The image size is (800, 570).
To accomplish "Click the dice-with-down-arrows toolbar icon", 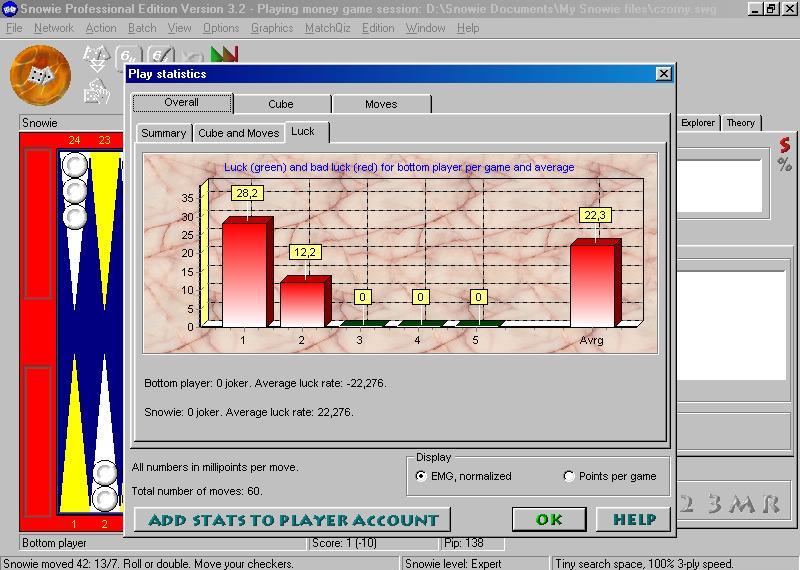I will 97,61.
